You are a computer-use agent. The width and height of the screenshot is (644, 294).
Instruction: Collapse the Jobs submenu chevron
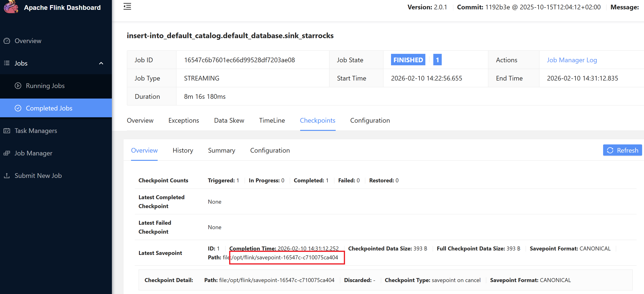[x=101, y=63]
